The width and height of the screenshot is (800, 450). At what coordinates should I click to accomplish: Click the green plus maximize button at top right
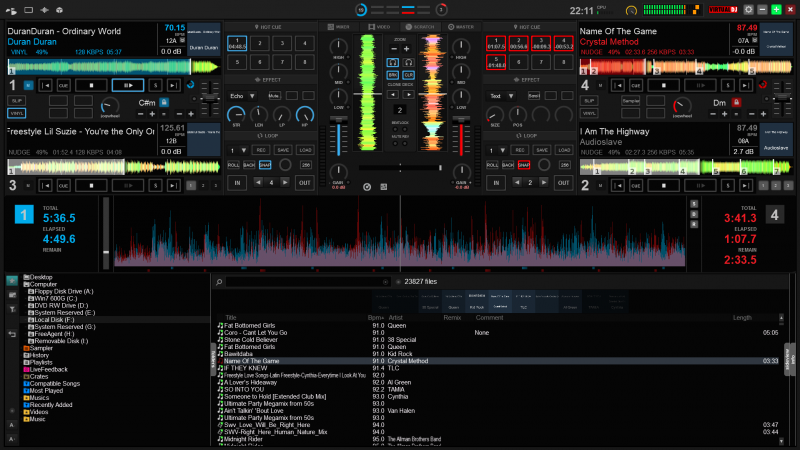[x=776, y=10]
